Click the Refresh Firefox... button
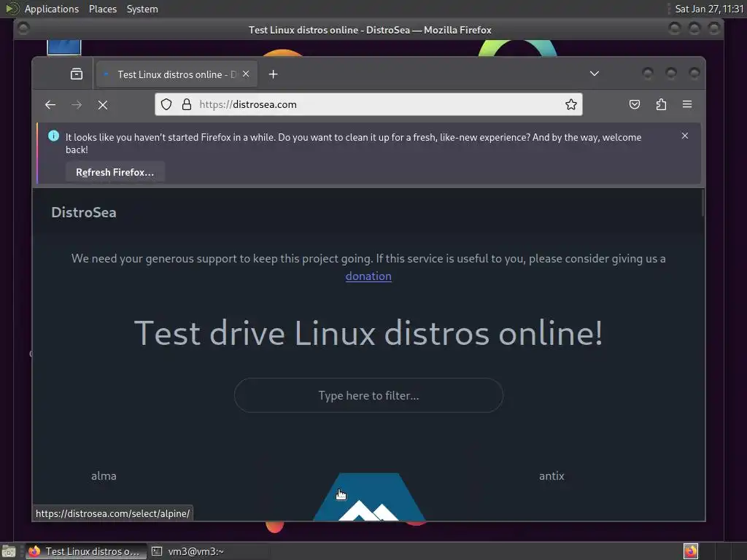This screenshot has height=560, width=747. (115, 172)
